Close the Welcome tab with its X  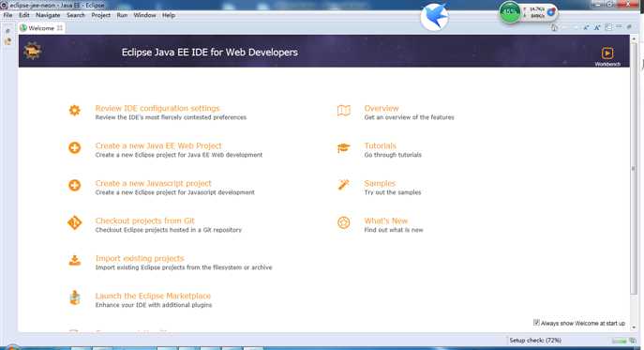coord(60,28)
